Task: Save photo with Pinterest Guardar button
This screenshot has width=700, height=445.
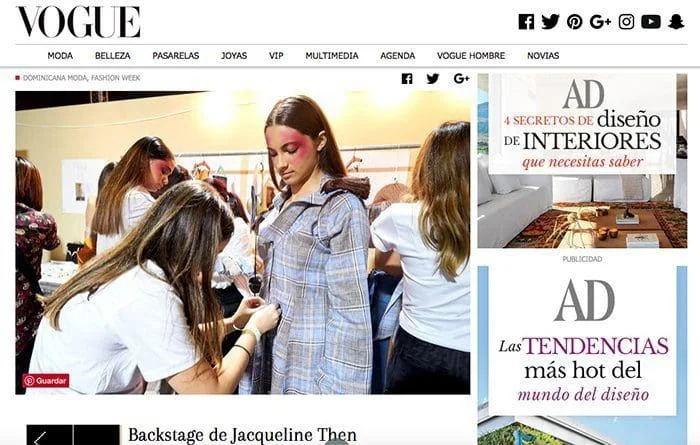Action: pos(46,381)
